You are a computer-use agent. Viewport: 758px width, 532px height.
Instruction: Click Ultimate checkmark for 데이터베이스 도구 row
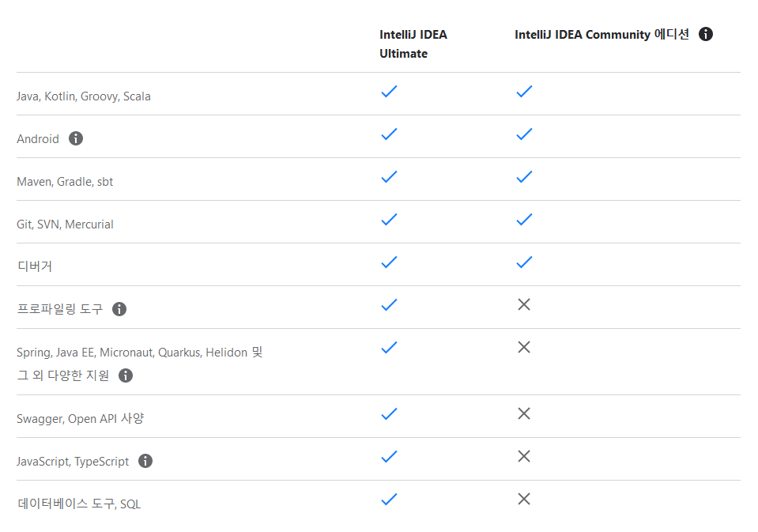[389, 499]
